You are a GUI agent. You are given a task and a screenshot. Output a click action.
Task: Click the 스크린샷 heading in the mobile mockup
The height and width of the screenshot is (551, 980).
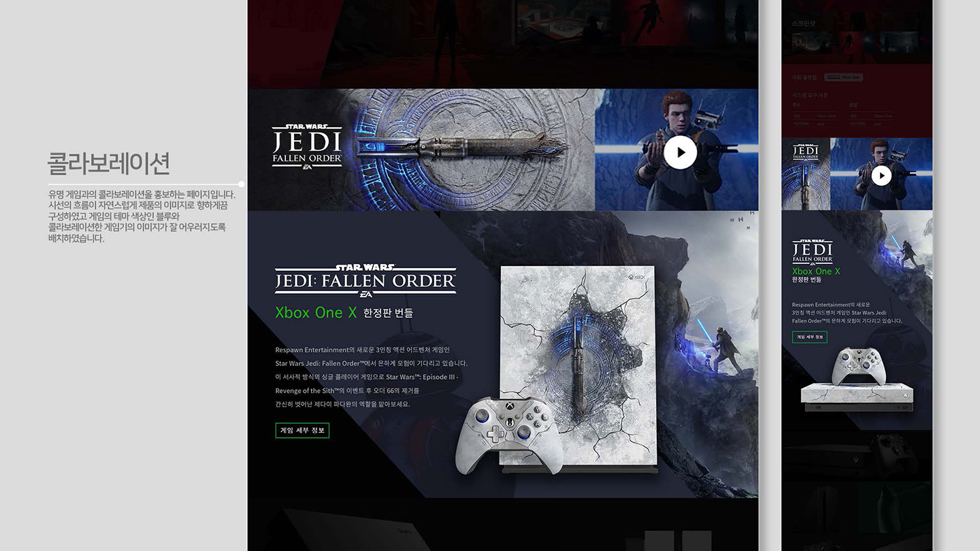(x=803, y=24)
